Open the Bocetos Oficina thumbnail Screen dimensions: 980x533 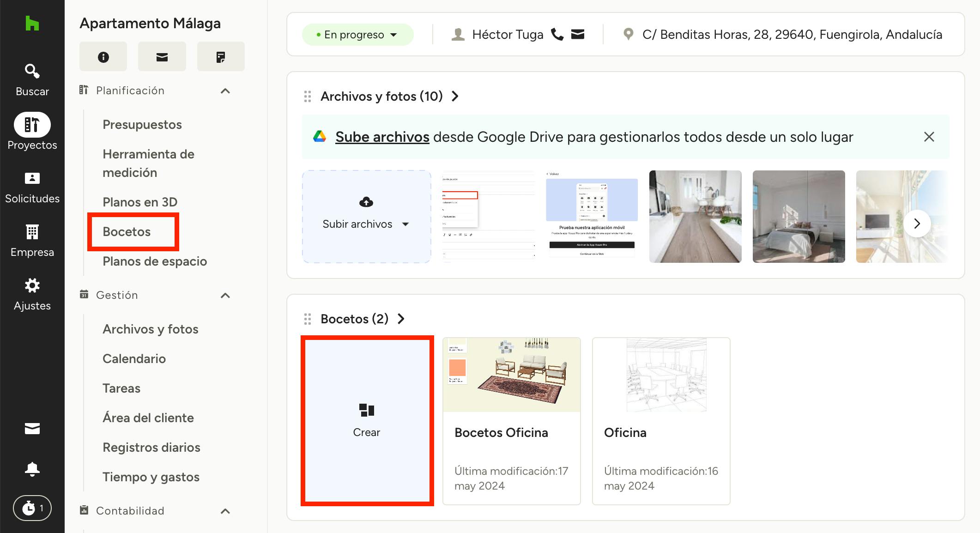point(511,375)
